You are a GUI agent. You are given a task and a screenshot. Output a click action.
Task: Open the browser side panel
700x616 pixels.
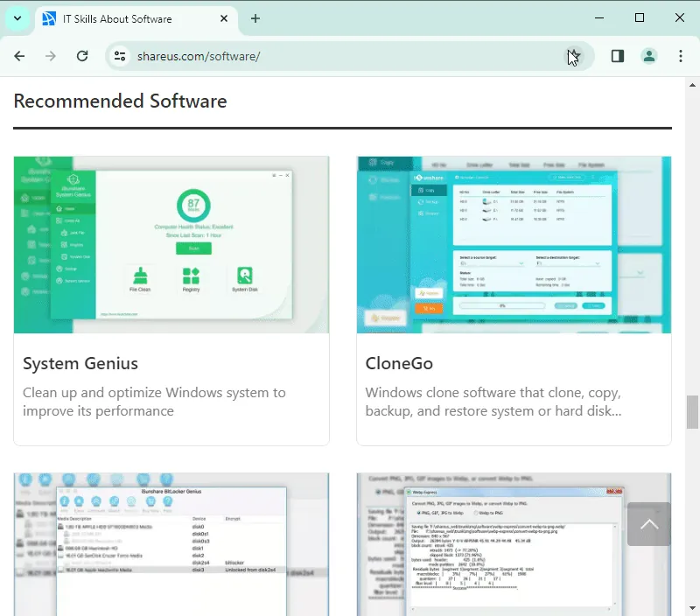(x=618, y=56)
